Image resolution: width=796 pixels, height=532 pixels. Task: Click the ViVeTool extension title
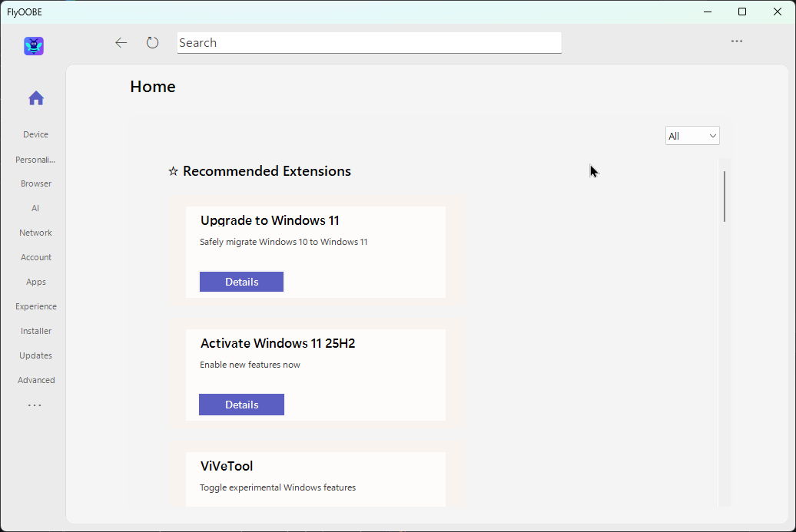click(227, 466)
